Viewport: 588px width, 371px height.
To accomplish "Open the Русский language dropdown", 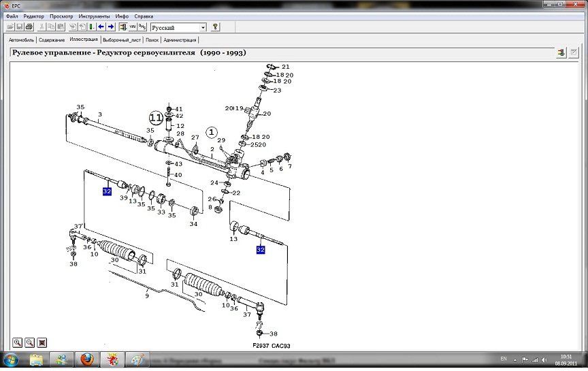I will pyautogui.click(x=203, y=27).
